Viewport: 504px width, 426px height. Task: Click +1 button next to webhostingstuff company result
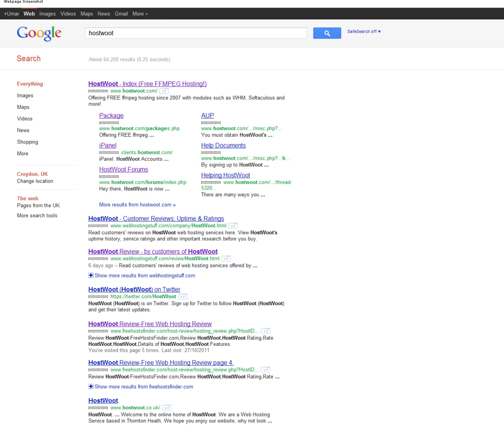233,226
